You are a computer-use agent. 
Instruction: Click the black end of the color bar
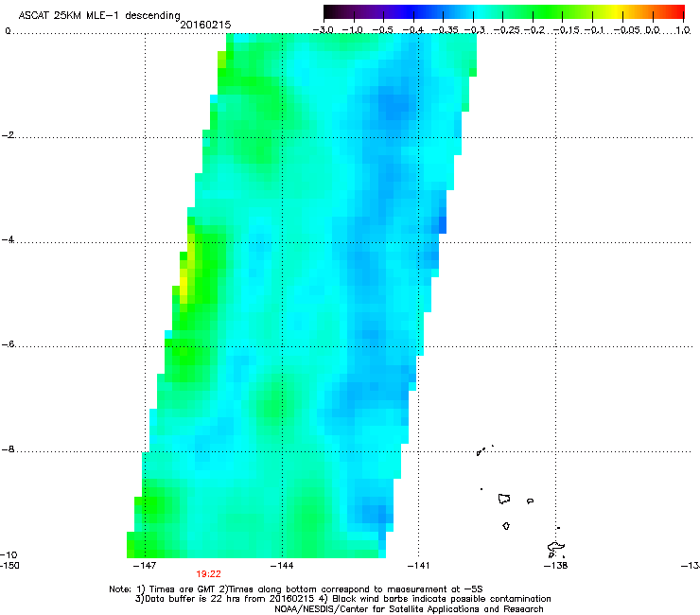point(328,12)
